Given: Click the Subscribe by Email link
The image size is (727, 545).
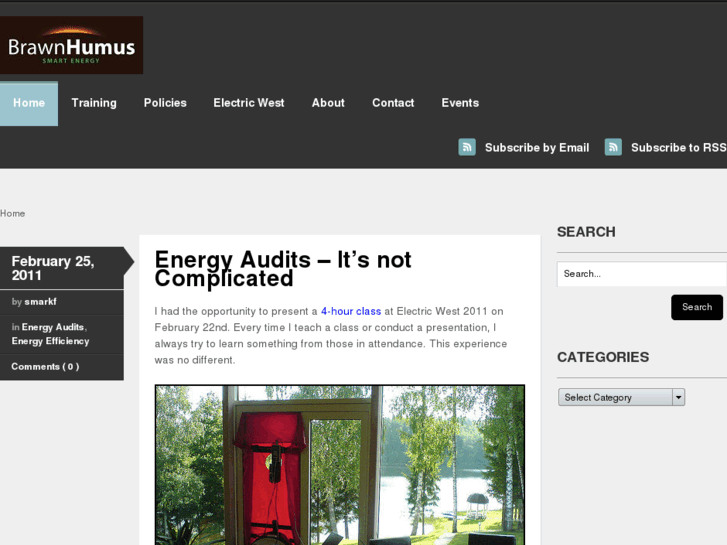Looking at the screenshot, I should click(x=537, y=147).
